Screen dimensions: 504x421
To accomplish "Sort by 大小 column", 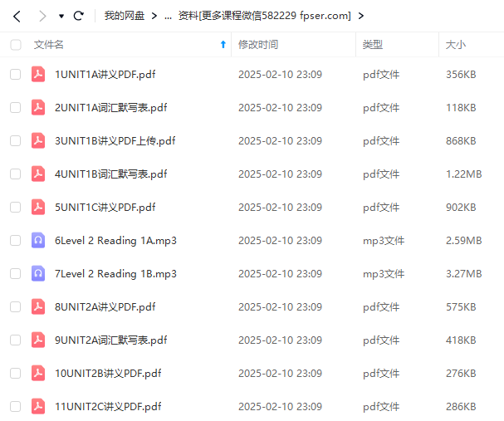I will click(456, 45).
